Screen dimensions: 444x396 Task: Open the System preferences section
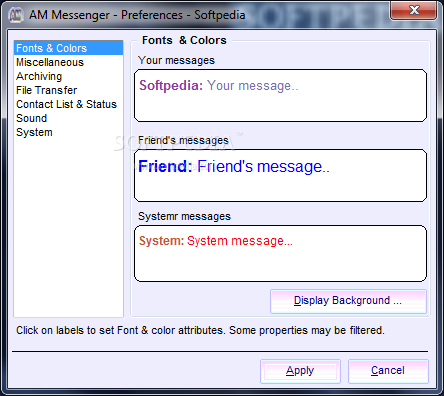point(68,132)
